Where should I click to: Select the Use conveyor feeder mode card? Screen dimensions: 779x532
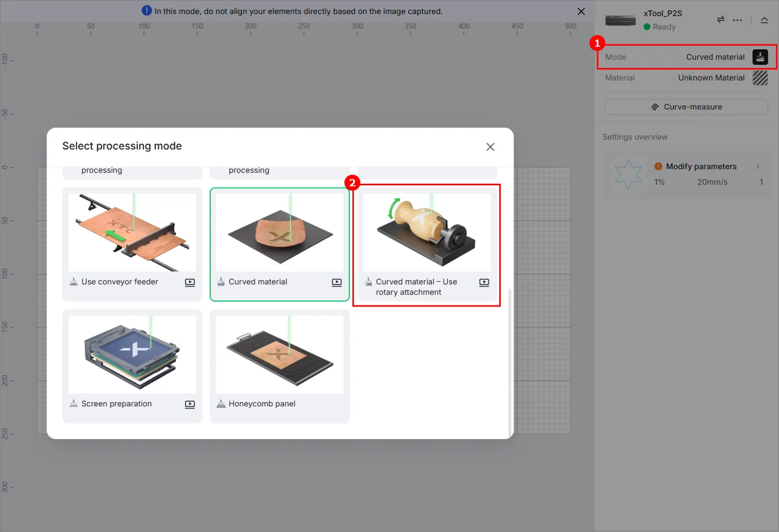pyautogui.click(x=132, y=244)
